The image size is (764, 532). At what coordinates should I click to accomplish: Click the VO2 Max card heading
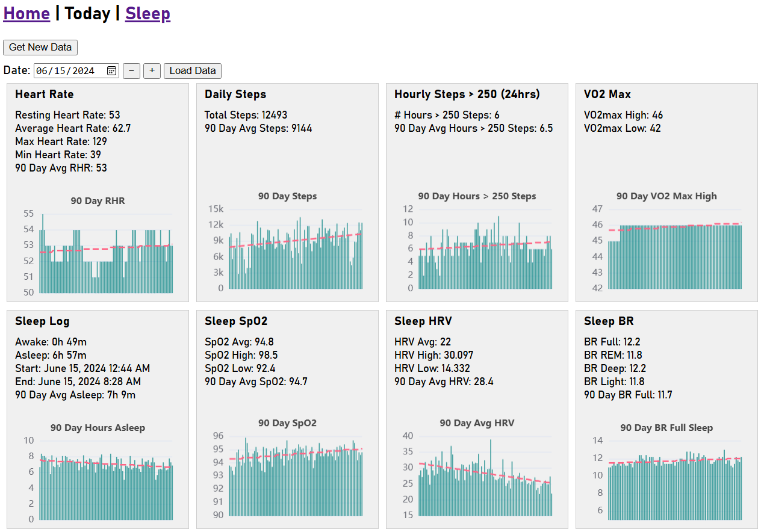click(607, 94)
